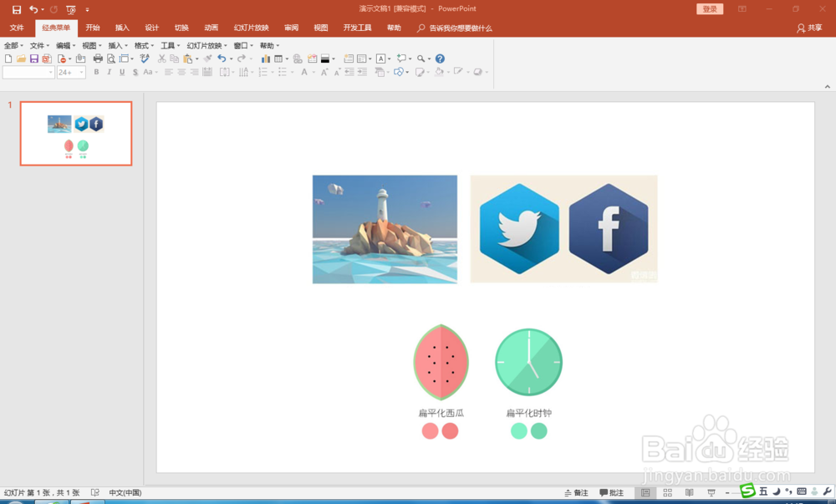The width and height of the screenshot is (836, 504).
Task: Open the font name combo box
Action: click(x=28, y=72)
